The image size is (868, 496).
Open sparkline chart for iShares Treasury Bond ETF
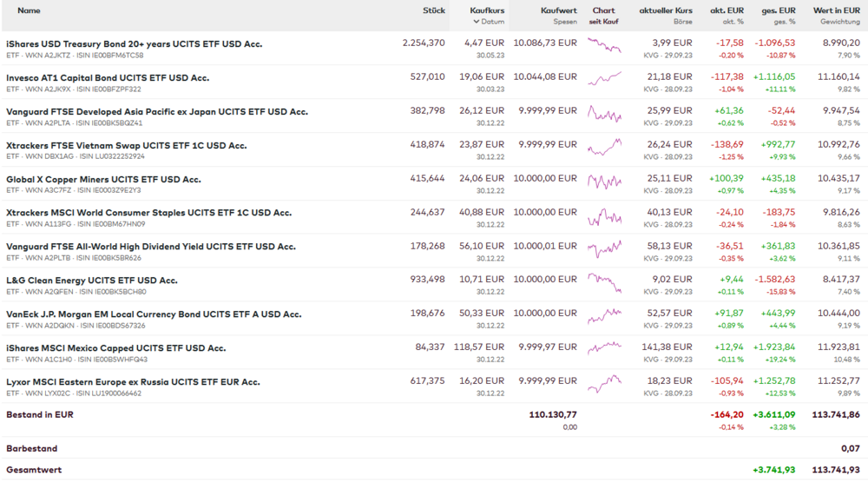click(x=604, y=45)
